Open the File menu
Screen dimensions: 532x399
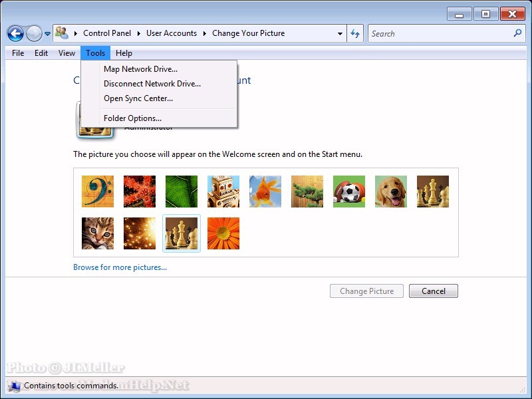pos(18,53)
